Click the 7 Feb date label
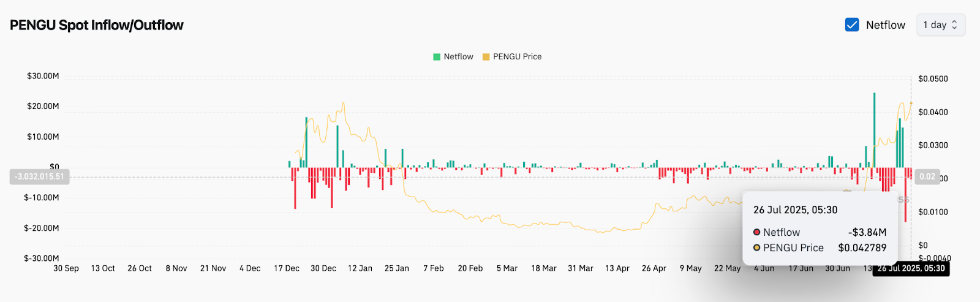 coord(434,268)
